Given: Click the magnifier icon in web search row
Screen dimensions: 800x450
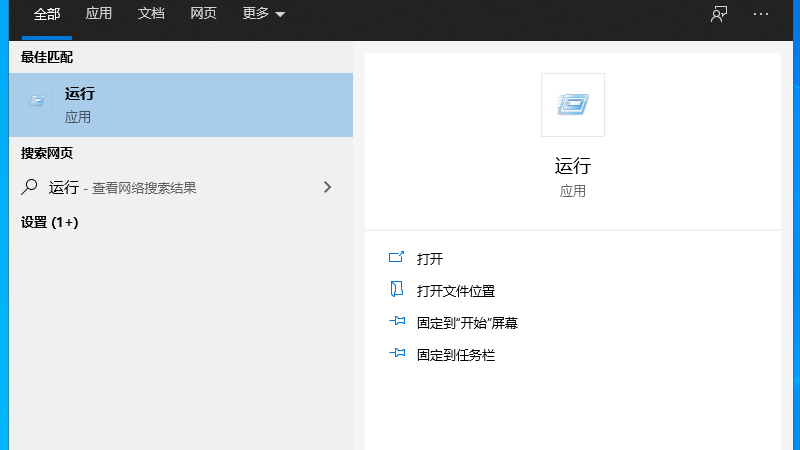Looking at the screenshot, I should [31, 186].
